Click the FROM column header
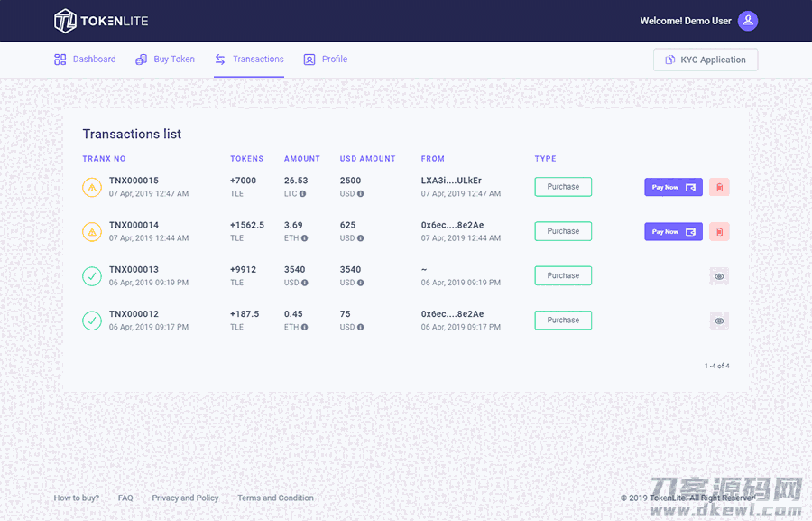 (433, 159)
